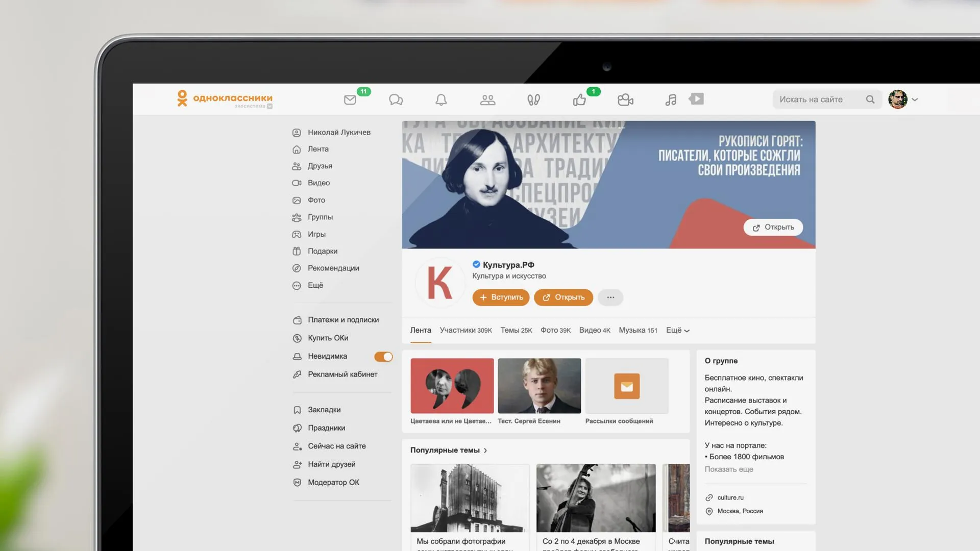The height and width of the screenshot is (551, 980).
Task: Open Сейчас на сайте
Action: [x=329, y=446]
